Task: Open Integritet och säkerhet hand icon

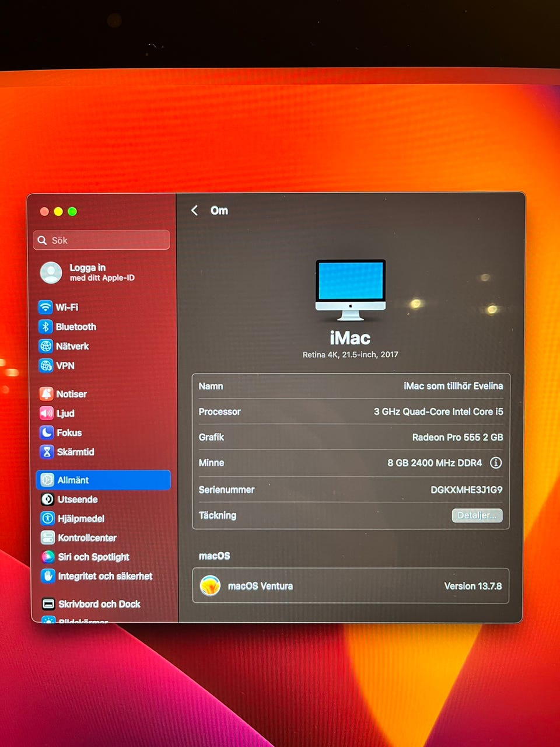Action: point(48,576)
